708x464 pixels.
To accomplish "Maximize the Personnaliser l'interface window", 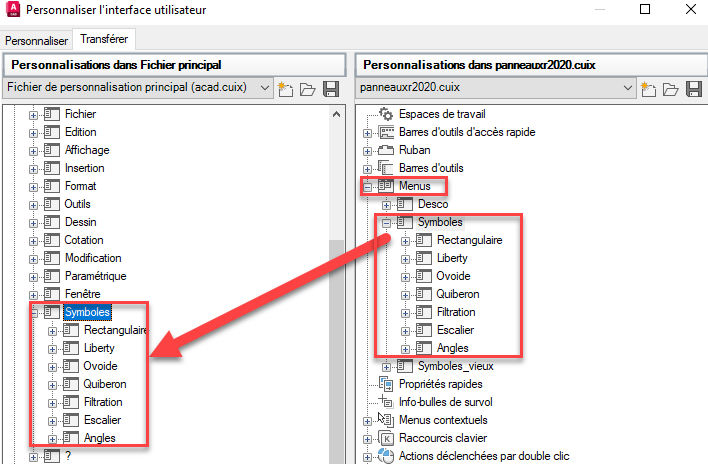I will point(645,9).
